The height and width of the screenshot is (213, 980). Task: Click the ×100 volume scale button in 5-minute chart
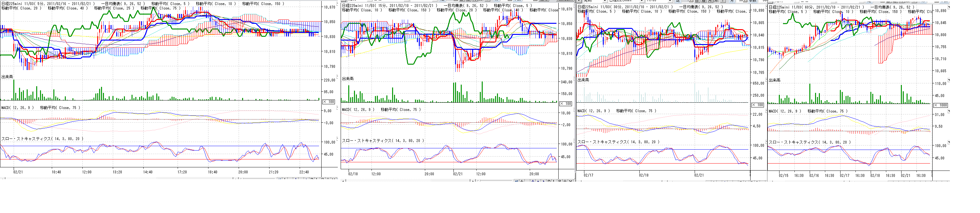[x=329, y=102]
